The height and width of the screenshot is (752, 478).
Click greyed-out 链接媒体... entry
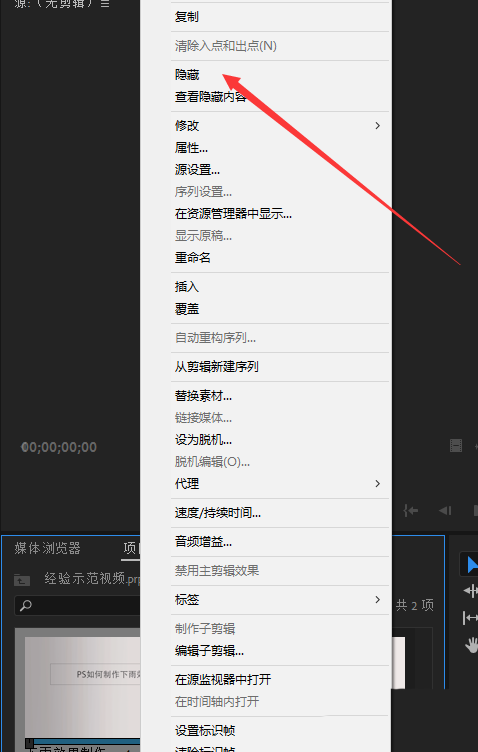pos(203,418)
